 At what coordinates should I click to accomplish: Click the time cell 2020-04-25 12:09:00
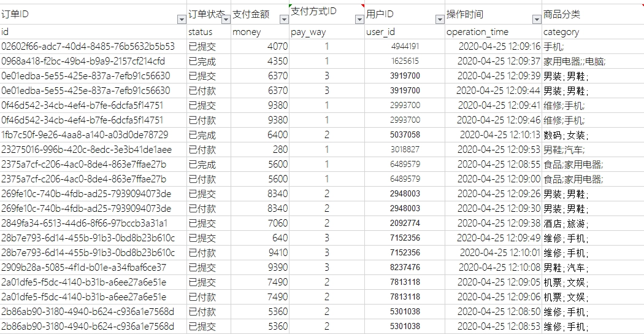coord(494,179)
